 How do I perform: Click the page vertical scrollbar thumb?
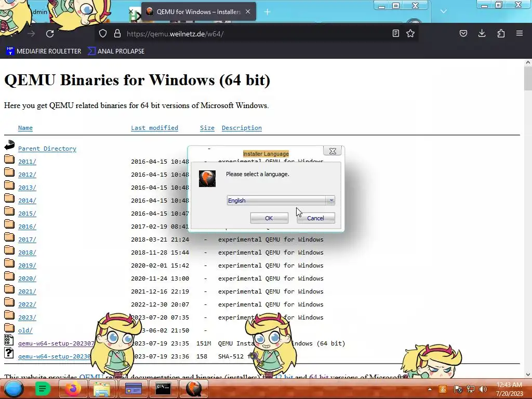[528, 78]
